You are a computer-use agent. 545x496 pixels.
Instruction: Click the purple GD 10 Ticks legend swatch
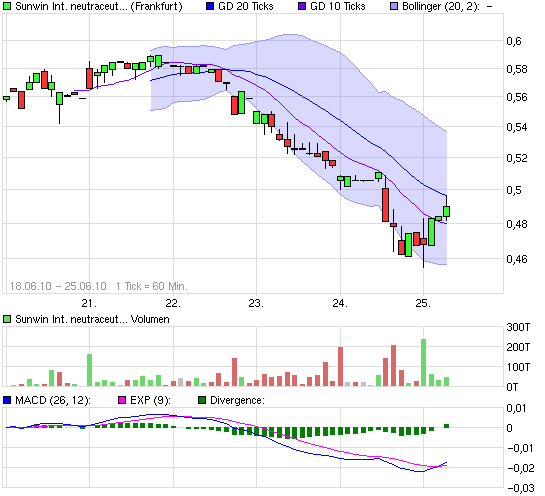pyautogui.click(x=302, y=6)
